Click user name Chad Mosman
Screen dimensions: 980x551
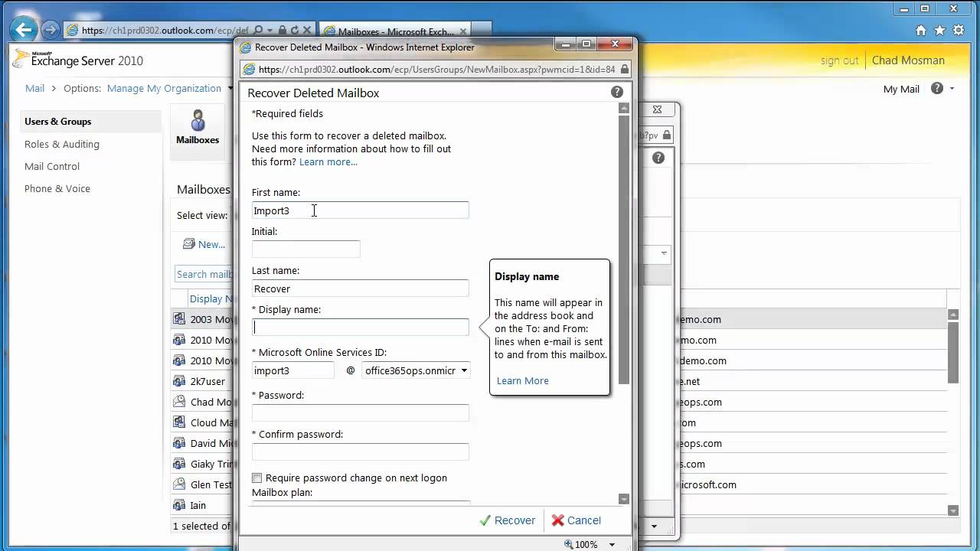[x=908, y=60]
